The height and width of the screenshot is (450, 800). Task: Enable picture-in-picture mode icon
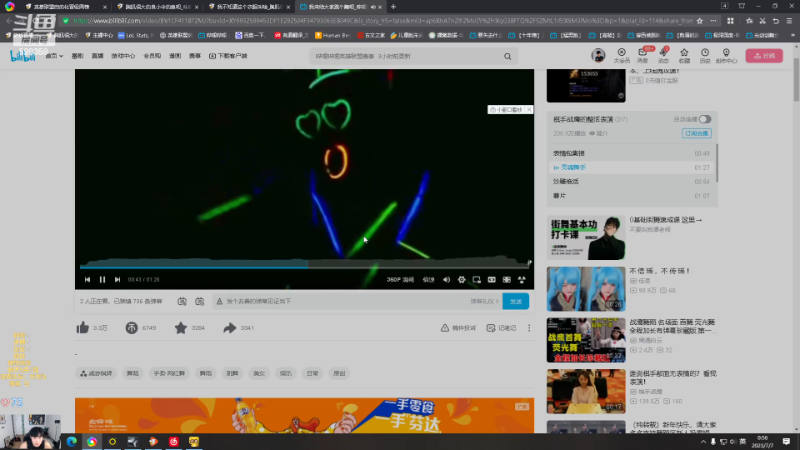(477, 280)
